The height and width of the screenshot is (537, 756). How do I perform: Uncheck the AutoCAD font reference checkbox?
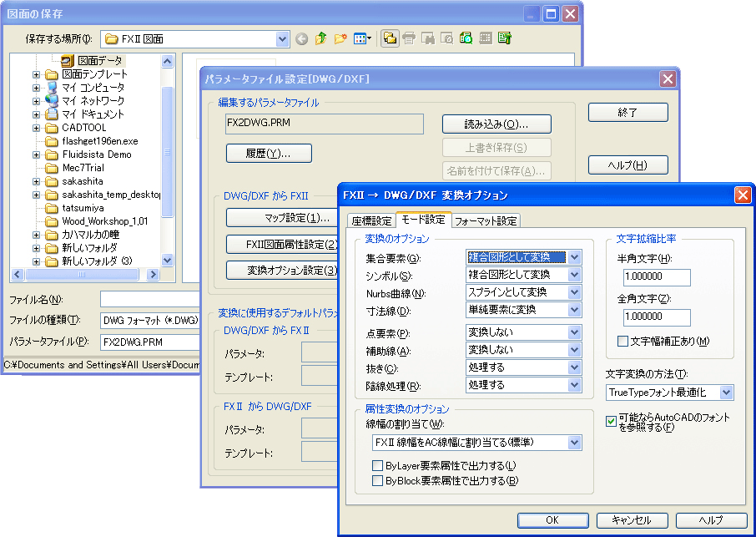coord(611,422)
